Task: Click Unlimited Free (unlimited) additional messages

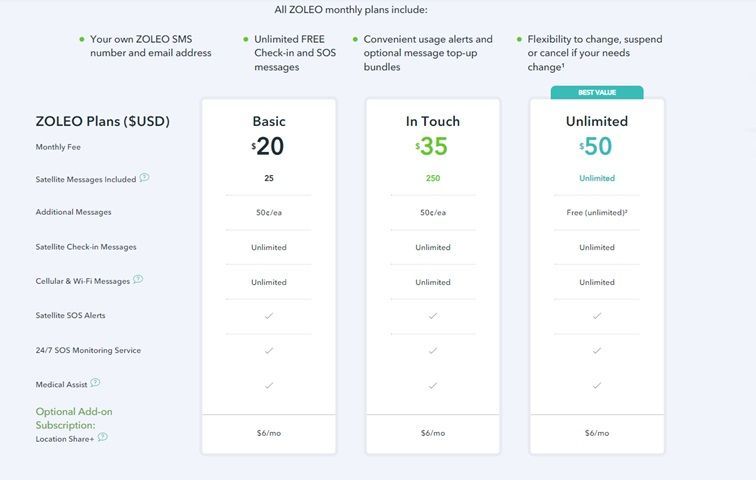Action: tap(597, 213)
